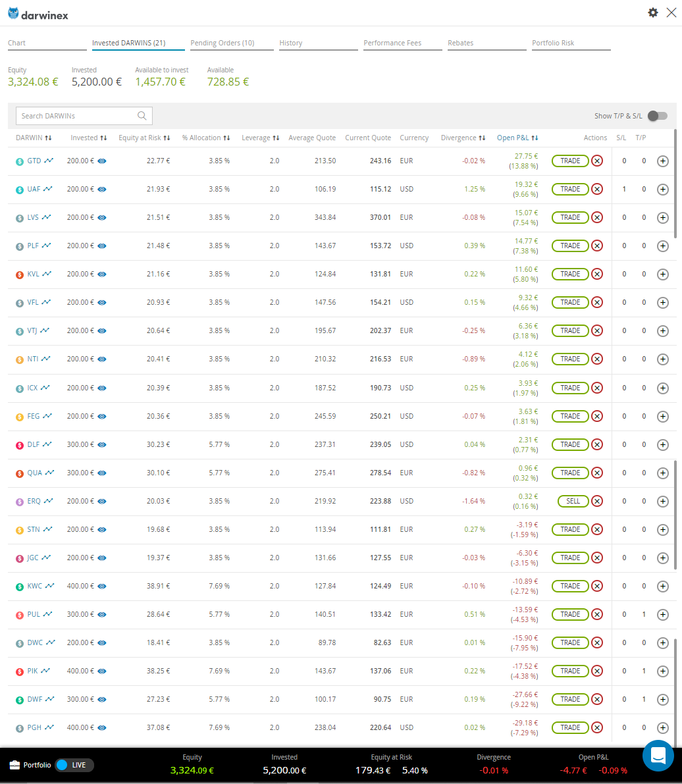Close the LVS investment with red X

[597, 217]
